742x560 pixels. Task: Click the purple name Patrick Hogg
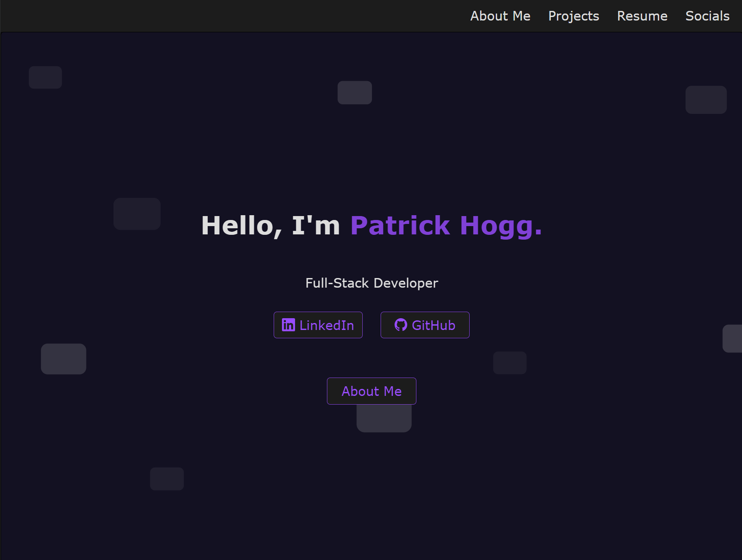(x=446, y=226)
